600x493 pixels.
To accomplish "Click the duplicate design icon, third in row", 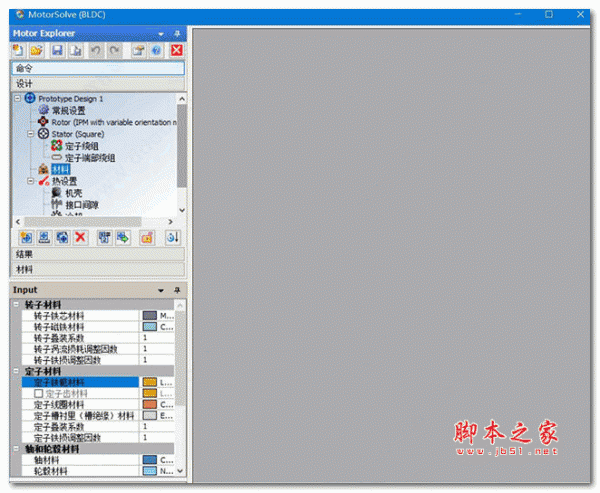I will click(x=62, y=238).
